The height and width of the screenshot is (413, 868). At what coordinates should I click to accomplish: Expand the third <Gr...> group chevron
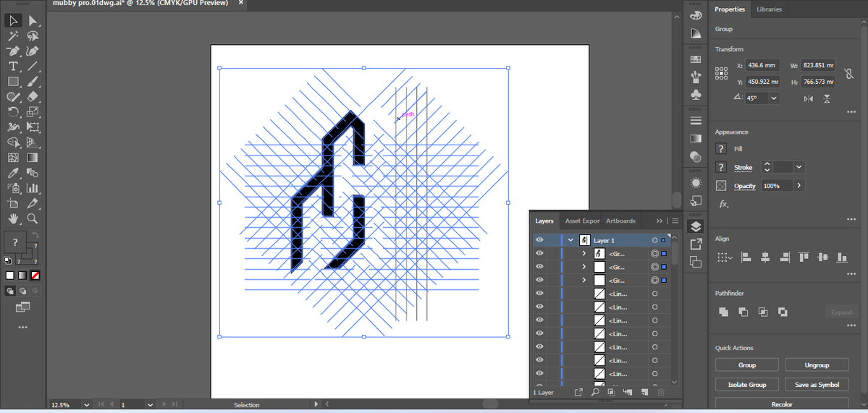(583, 281)
